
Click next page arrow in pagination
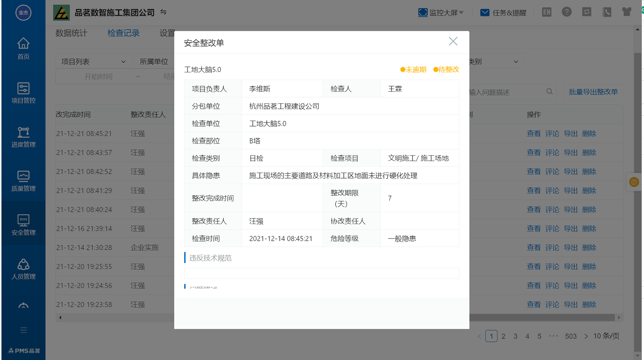tap(586, 336)
